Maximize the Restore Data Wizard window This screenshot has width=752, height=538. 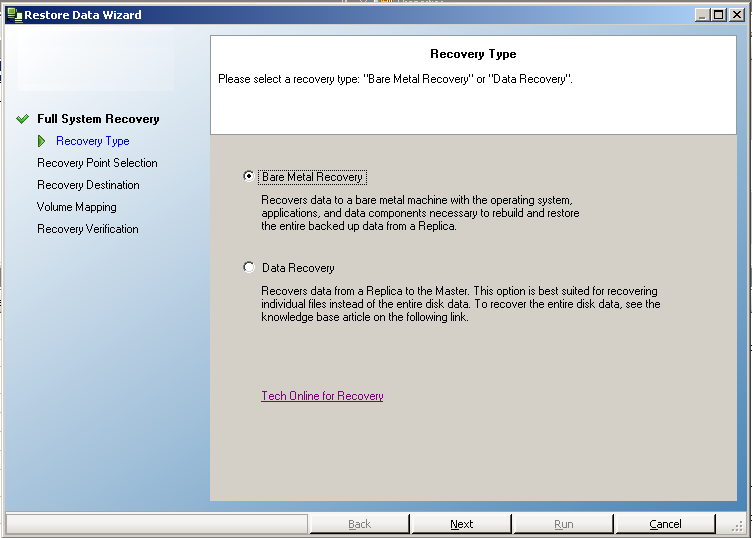pyautogui.click(x=718, y=15)
